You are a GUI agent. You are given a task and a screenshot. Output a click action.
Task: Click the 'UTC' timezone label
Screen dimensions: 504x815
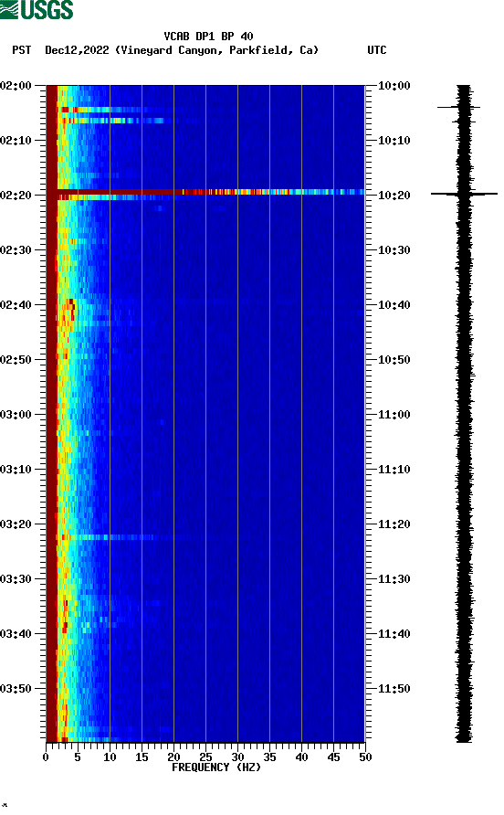[377, 50]
